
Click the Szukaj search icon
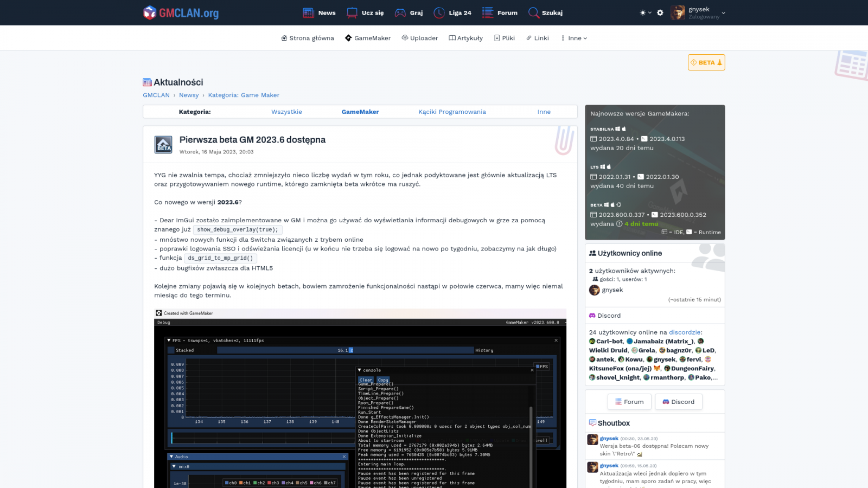534,12
